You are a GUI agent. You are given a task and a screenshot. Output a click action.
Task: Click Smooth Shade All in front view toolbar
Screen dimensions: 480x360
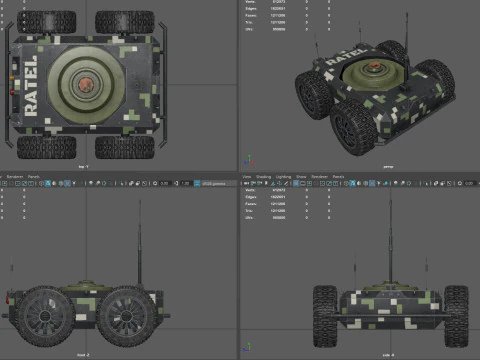click(47, 183)
